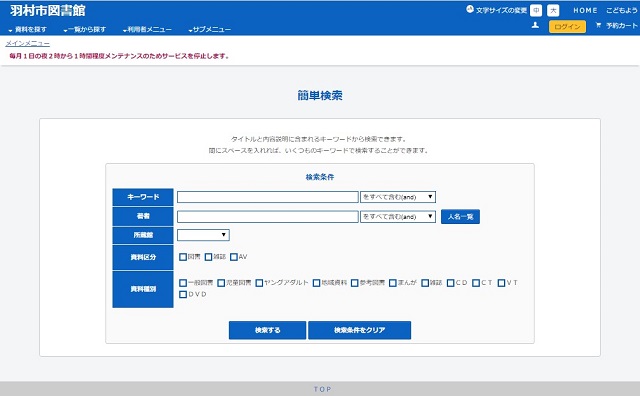The width and height of the screenshot is (640, 396).
Task: Check the まんが checkbox
Action: click(393, 283)
